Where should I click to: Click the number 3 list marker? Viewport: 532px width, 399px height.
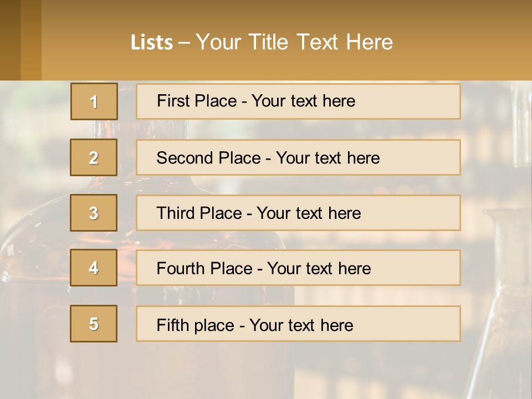pyautogui.click(x=94, y=213)
